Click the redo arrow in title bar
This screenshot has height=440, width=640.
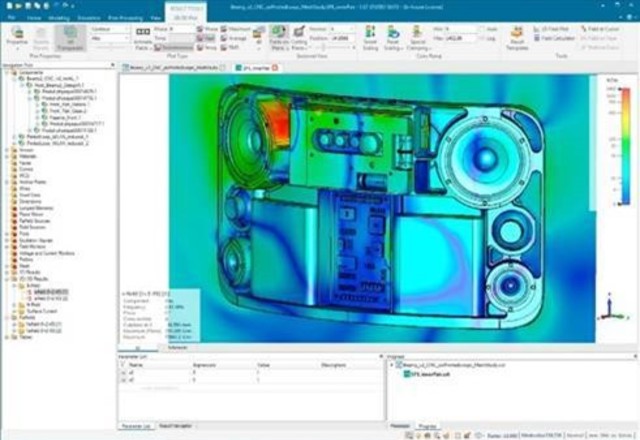coord(67,6)
